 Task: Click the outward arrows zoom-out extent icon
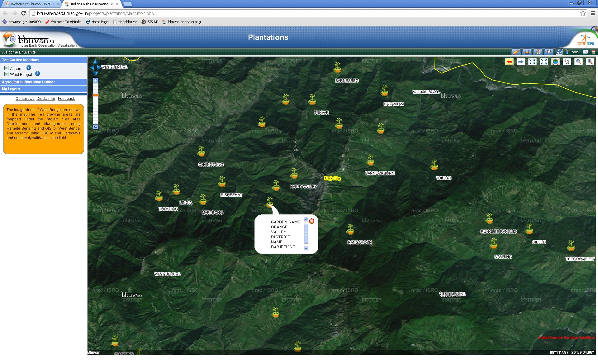544,62
